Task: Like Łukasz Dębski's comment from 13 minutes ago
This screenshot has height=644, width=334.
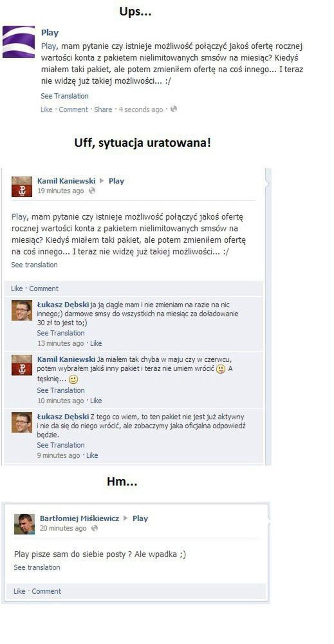Action: pos(96,343)
